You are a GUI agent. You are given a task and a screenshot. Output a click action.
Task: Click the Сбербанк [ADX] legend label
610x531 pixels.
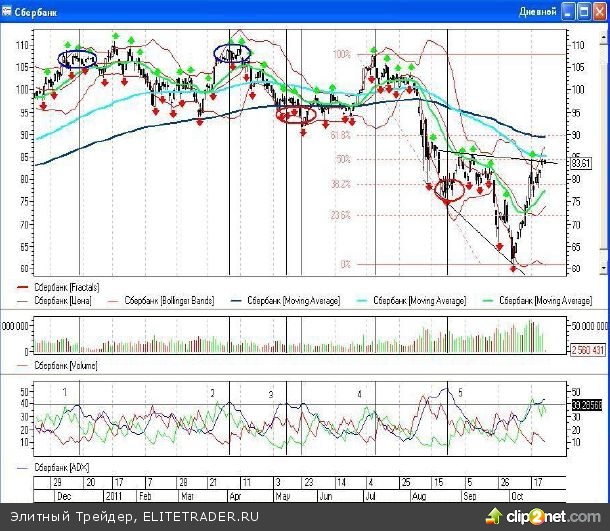pyautogui.click(x=63, y=467)
